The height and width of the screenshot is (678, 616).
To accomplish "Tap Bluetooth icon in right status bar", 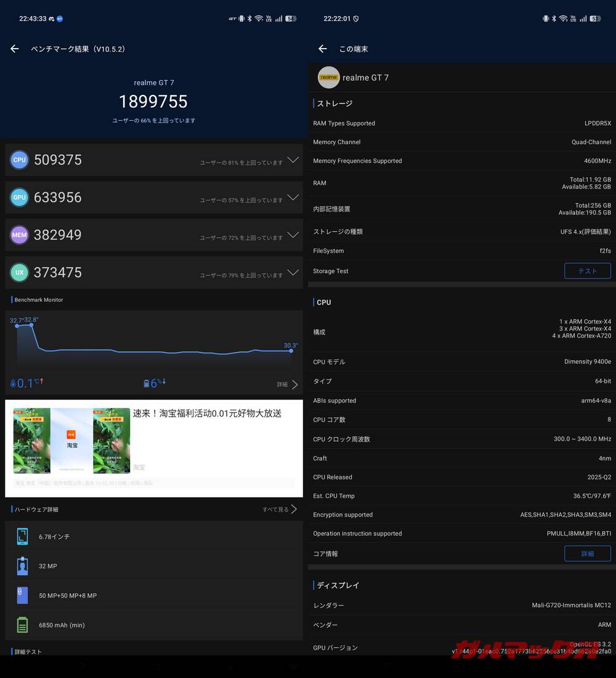I will tap(554, 18).
